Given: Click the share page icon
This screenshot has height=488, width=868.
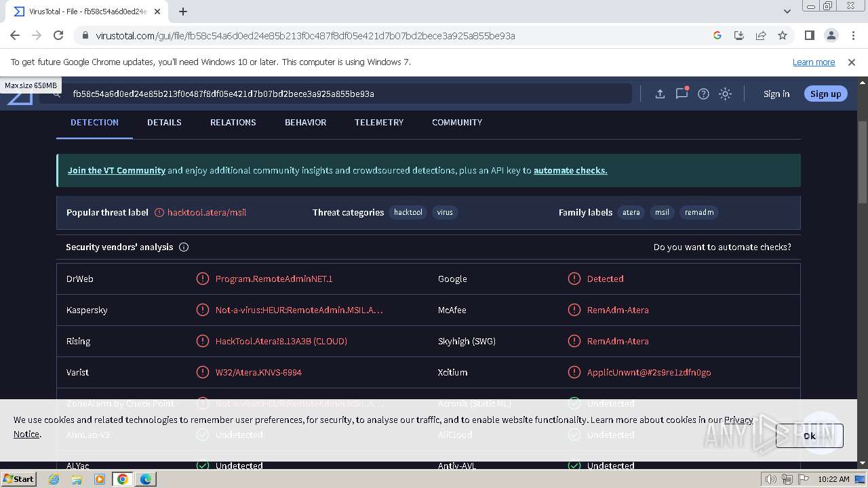Looking at the screenshot, I should point(761,36).
